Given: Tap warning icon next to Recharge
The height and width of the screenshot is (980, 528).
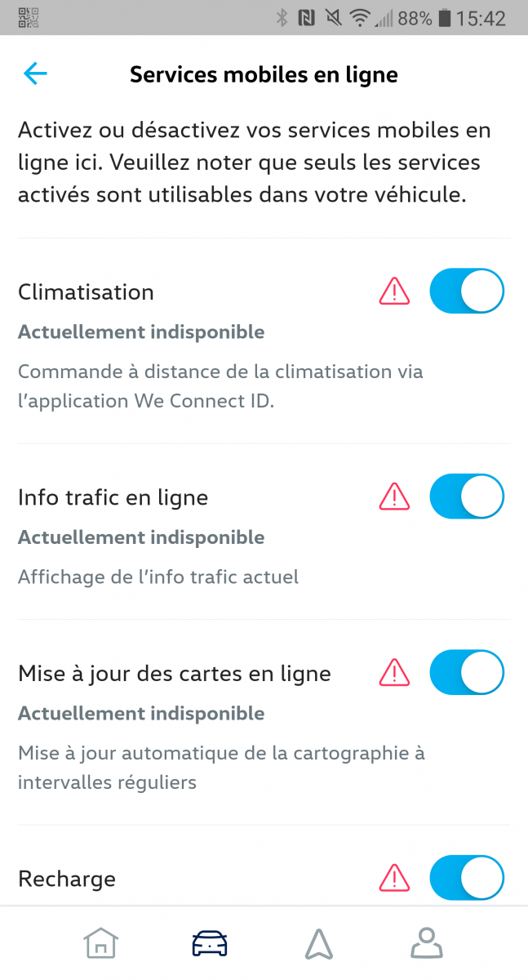Looking at the screenshot, I should tap(394, 878).
